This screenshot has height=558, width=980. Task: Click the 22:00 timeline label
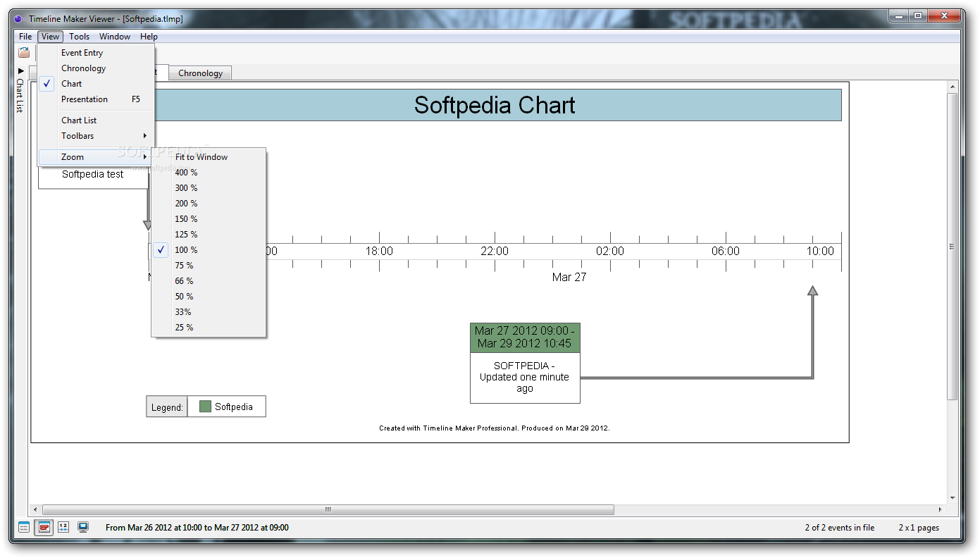pos(495,252)
